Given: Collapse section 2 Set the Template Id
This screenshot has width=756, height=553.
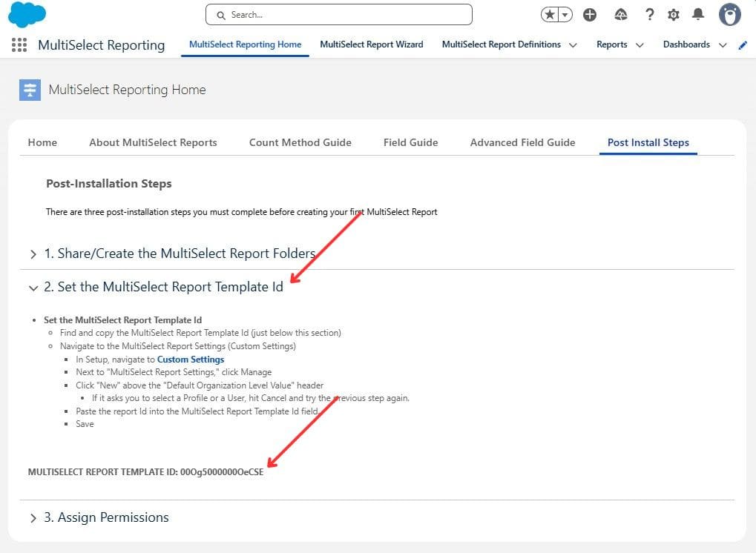Looking at the screenshot, I should click(33, 288).
